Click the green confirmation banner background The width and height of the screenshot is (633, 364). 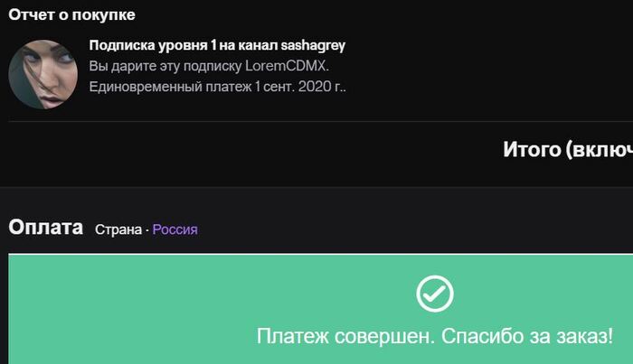162,311
